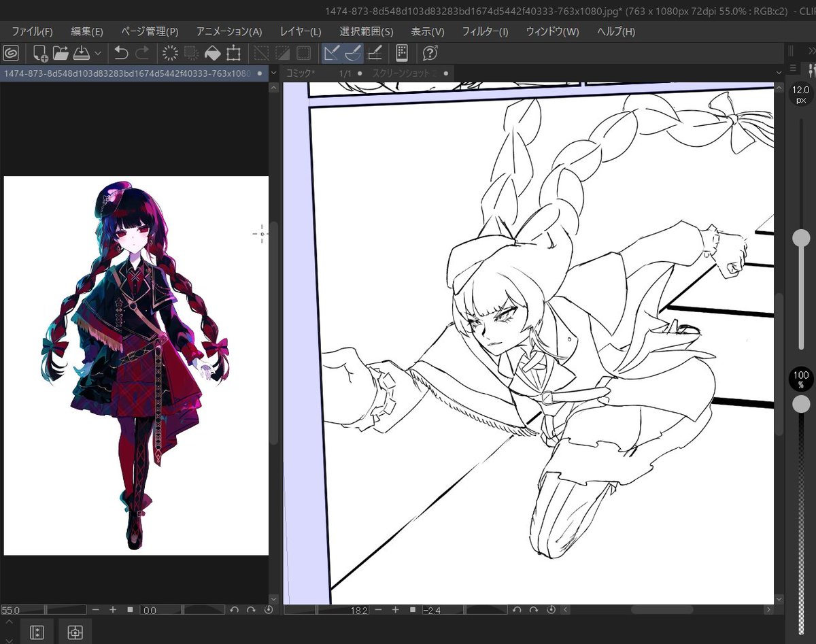Reset rotation on main canvas
The image size is (816, 644).
(551, 610)
